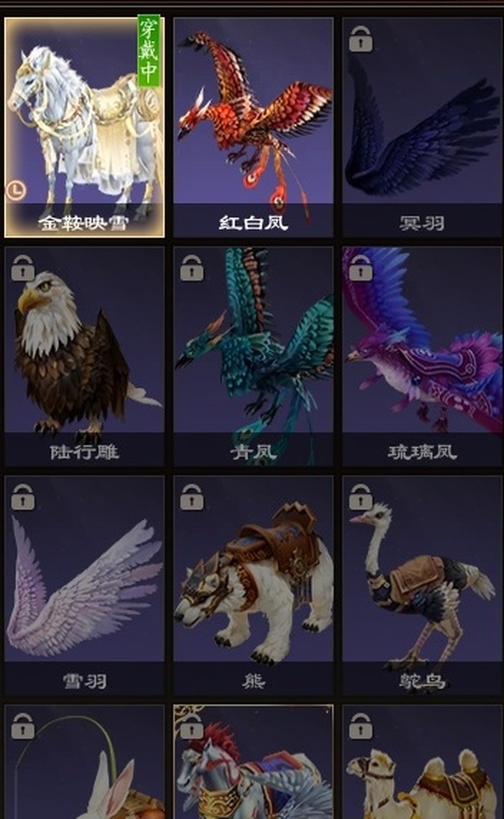
Task: Click the clock icon on 金鞍映雪 card
Action: pyautogui.click(x=16, y=190)
